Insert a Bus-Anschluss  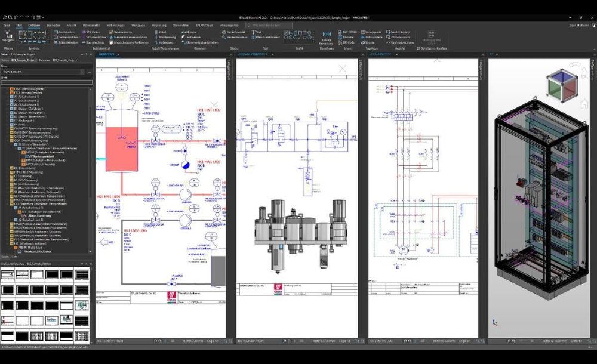point(93,42)
